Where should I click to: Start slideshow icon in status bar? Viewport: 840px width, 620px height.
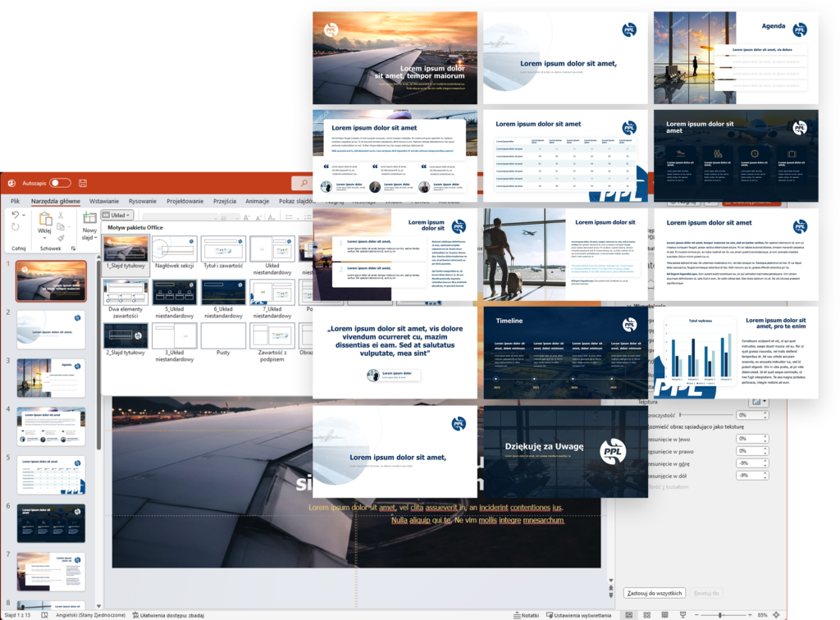683,615
